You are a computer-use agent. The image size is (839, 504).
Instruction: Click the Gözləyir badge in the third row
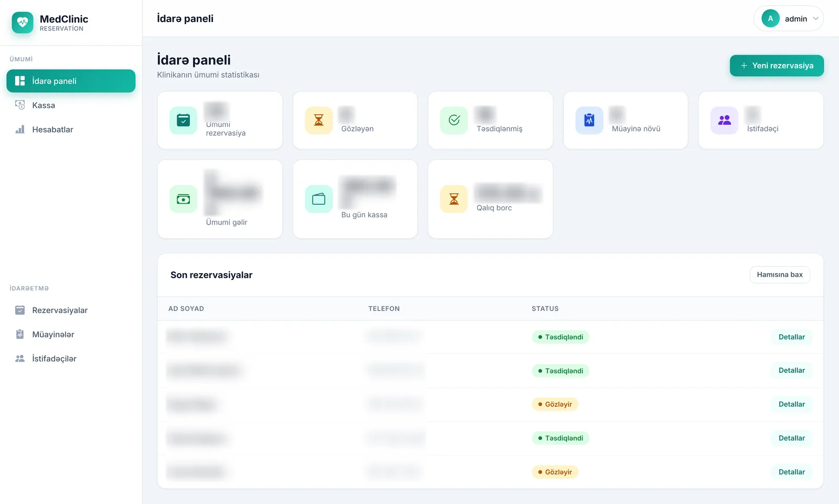click(555, 404)
